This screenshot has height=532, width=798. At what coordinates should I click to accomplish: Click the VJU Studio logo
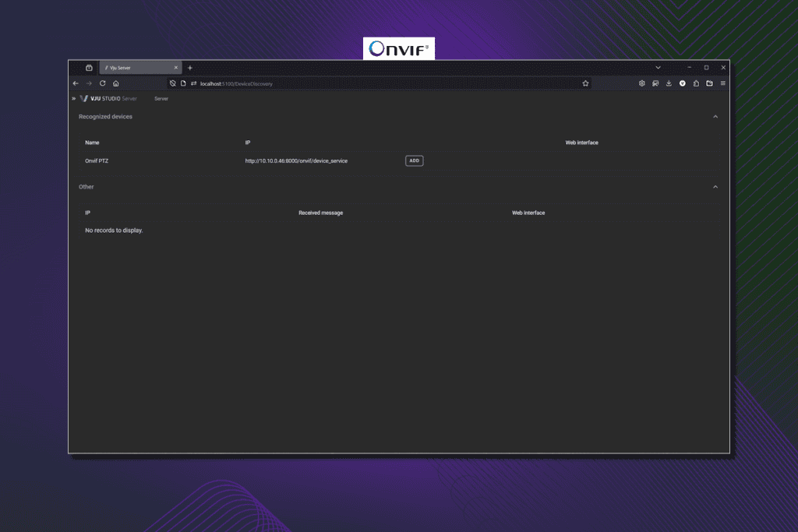pyautogui.click(x=108, y=99)
